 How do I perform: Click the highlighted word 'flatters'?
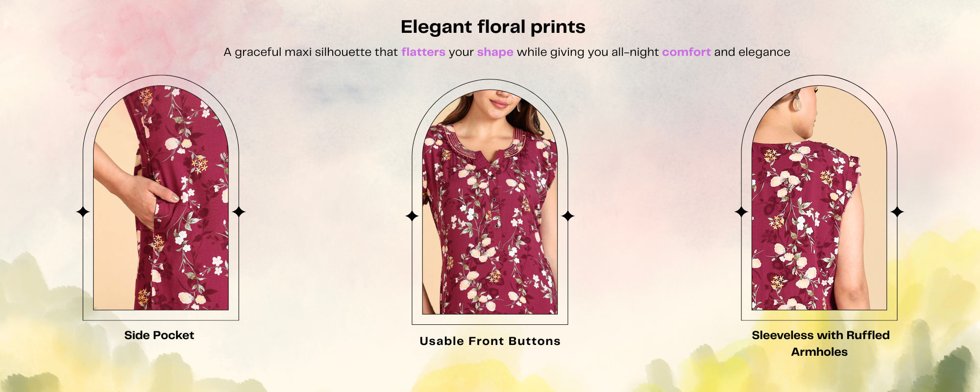(x=423, y=52)
